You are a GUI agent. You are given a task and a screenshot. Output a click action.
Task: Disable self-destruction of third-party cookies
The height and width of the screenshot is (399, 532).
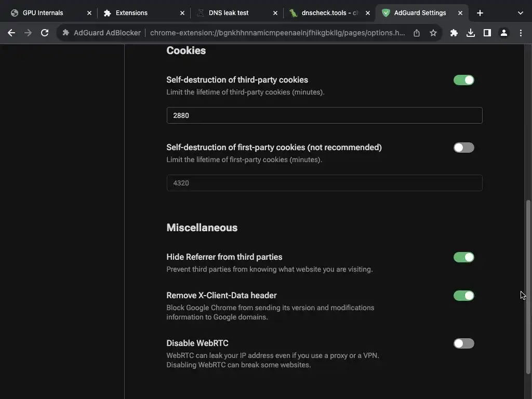click(463, 80)
